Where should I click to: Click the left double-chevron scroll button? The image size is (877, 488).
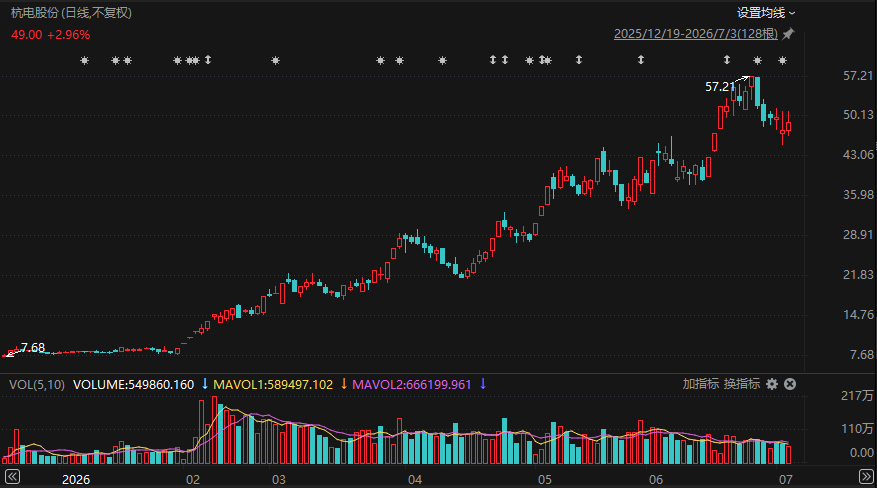click(12, 477)
